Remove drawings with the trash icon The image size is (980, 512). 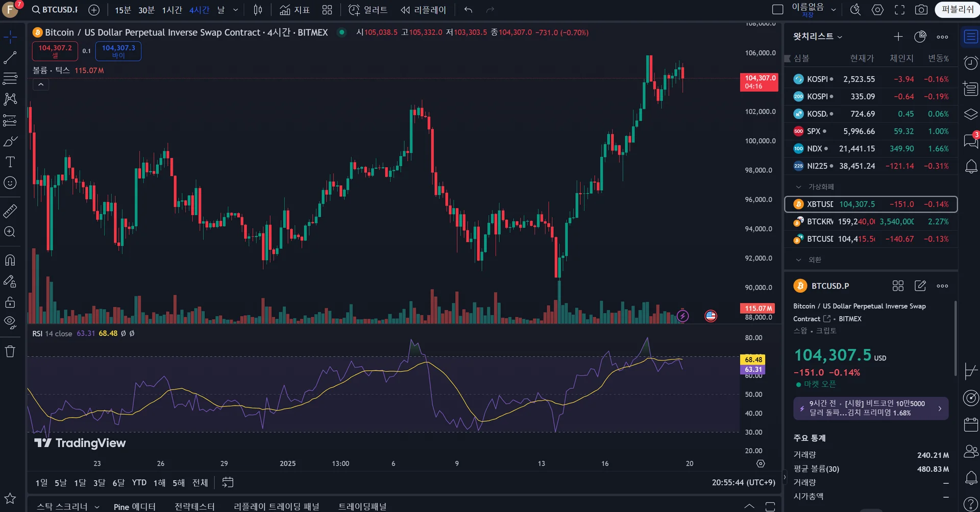pos(10,351)
